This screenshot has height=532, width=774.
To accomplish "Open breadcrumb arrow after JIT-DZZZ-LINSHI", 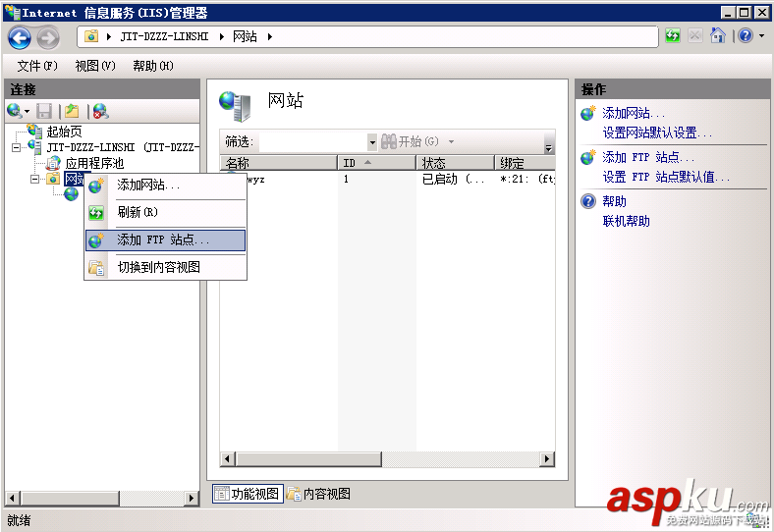I will pos(222,36).
